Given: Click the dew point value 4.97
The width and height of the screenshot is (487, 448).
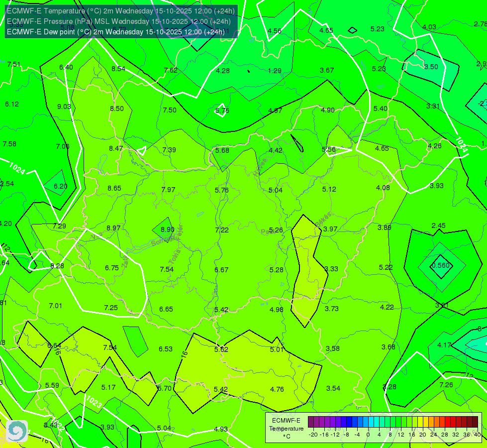Looking at the screenshot, I should click(x=275, y=111).
